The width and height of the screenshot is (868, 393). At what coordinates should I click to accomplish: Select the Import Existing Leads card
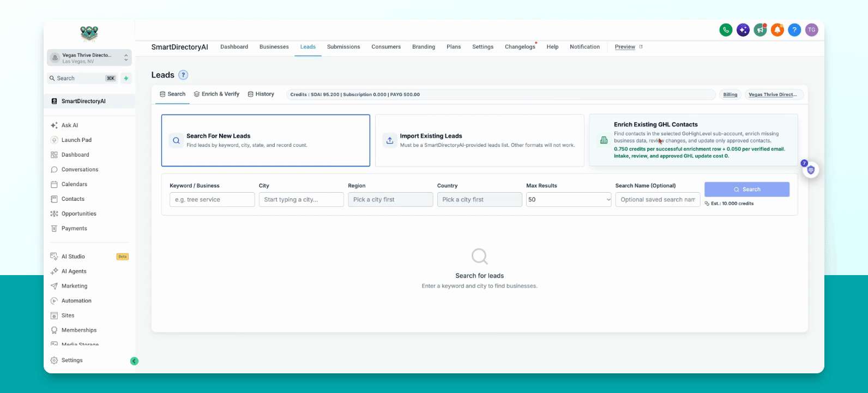click(x=480, y=140)
